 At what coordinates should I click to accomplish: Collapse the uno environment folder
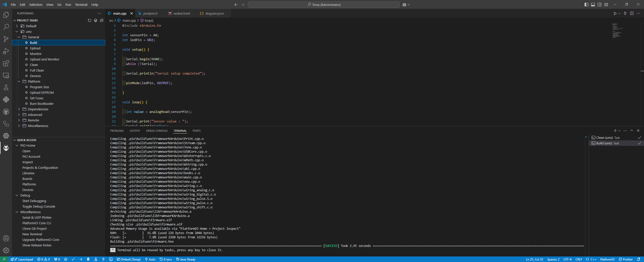click(x=17, y=31)
